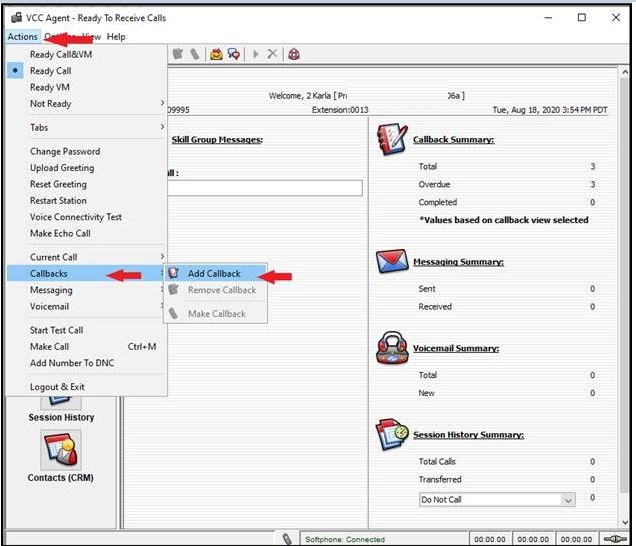This screenshot has height=546, width=636.
Task: Click the softphone icon in status bar
Action: tap(287, 538)
